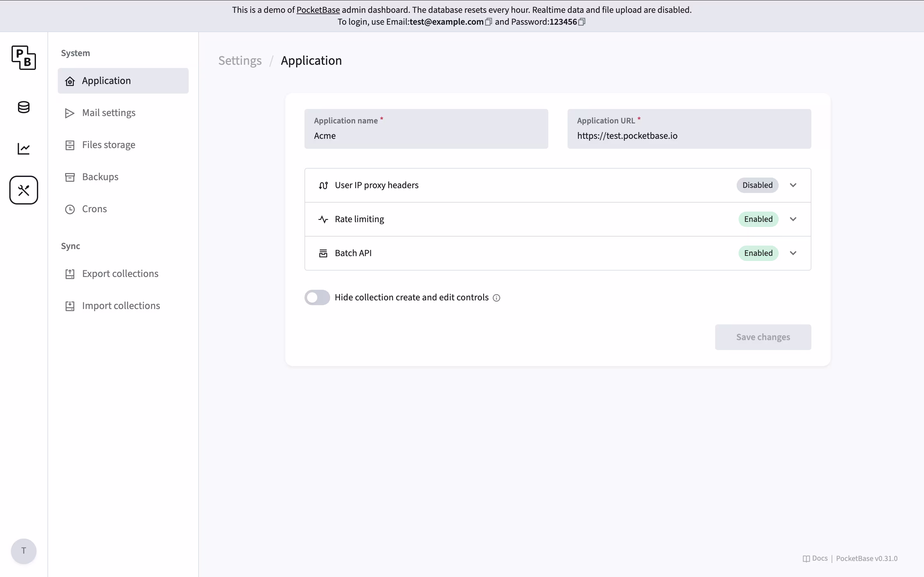
Task: Open Files storage settings
Action: click(x=108, y=145)
